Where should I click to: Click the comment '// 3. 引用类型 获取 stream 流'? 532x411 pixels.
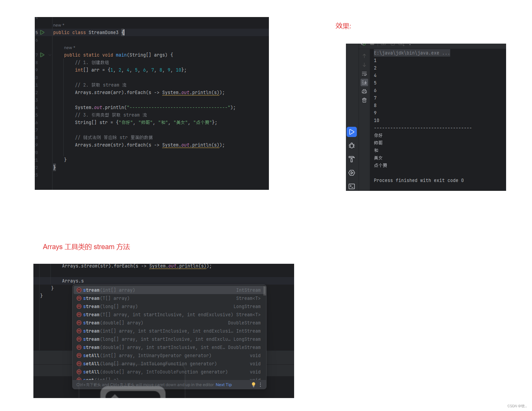(111, 115)
